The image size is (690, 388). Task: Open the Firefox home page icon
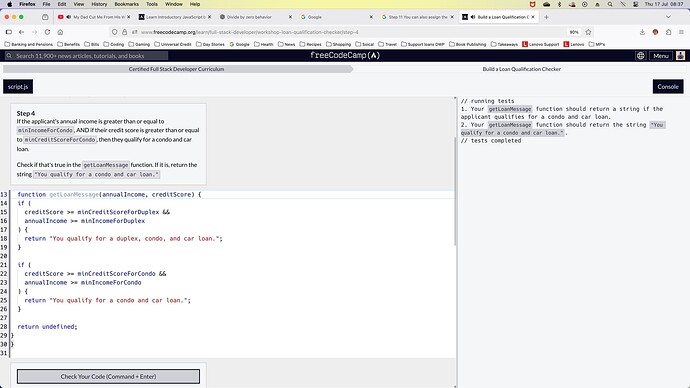point(60,32)
